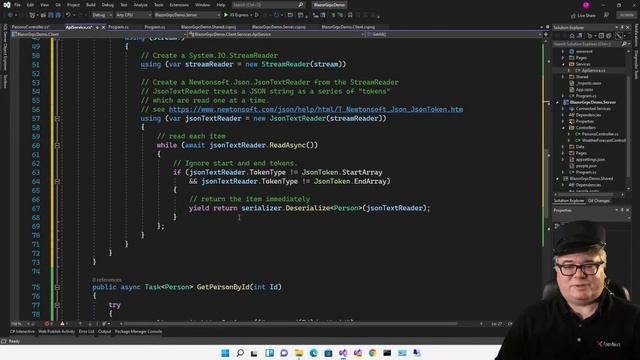This screenshot has width=640, height=360.
Task: Open the terminal app on the taskbar
Action: click(x=387, y=353)
